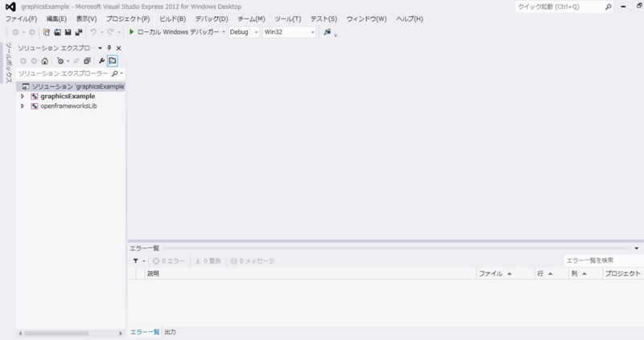The height and width of the screenshot is (340, 644).
Task: Open the 表示(V) menu
Action: point(86,19)
